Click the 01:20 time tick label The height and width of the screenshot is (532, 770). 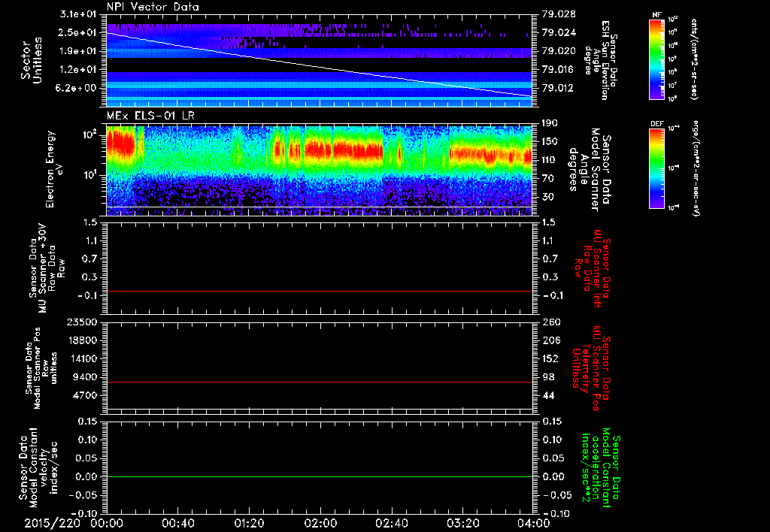[x=249, y=523]
